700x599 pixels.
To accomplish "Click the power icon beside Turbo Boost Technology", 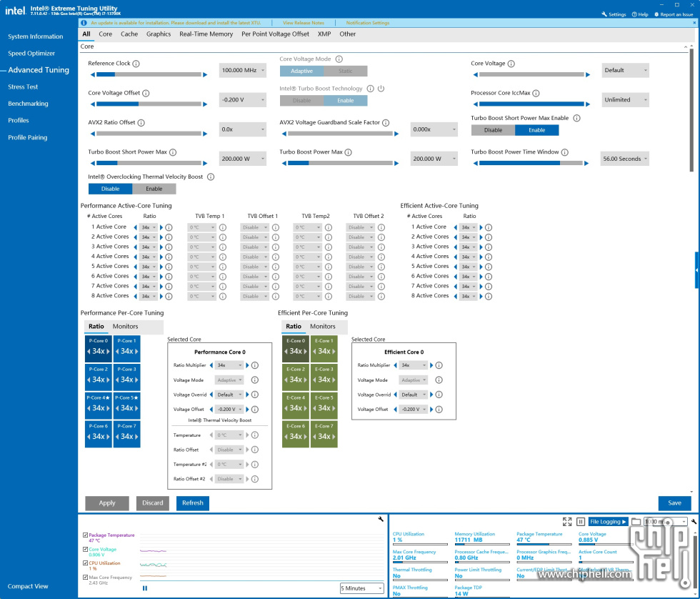I will point(381,89).
